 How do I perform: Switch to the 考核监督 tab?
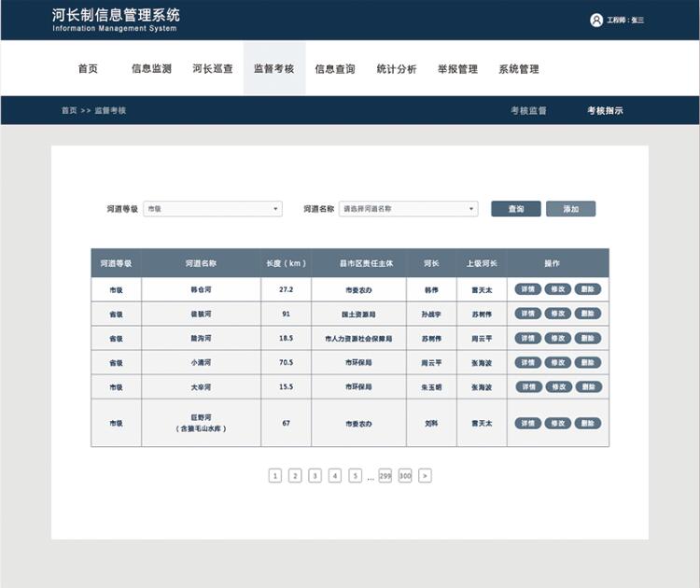pos(528,110)
